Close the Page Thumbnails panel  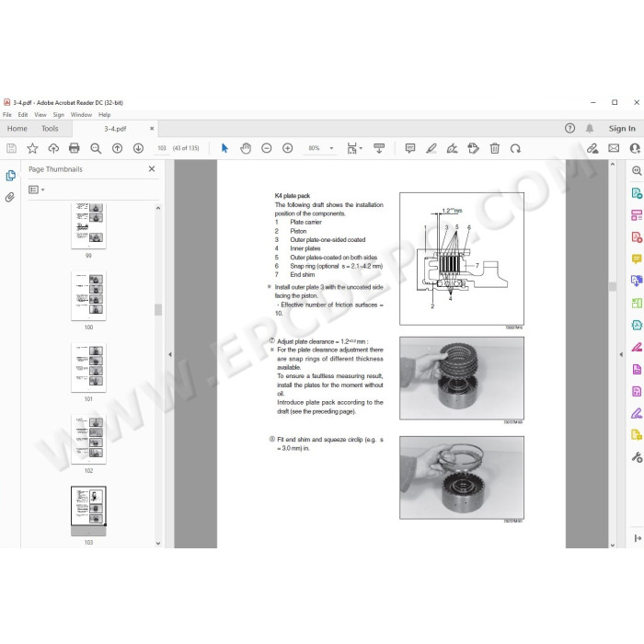coord(152,168)
